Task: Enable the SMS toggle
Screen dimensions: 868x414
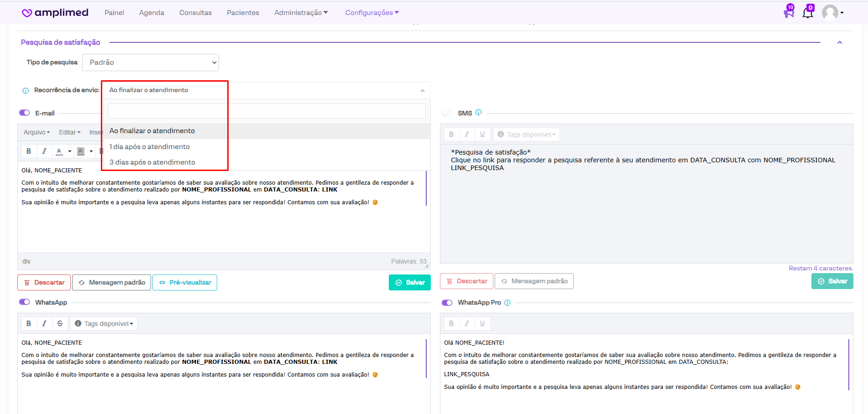Action: (x=447, y=113)
